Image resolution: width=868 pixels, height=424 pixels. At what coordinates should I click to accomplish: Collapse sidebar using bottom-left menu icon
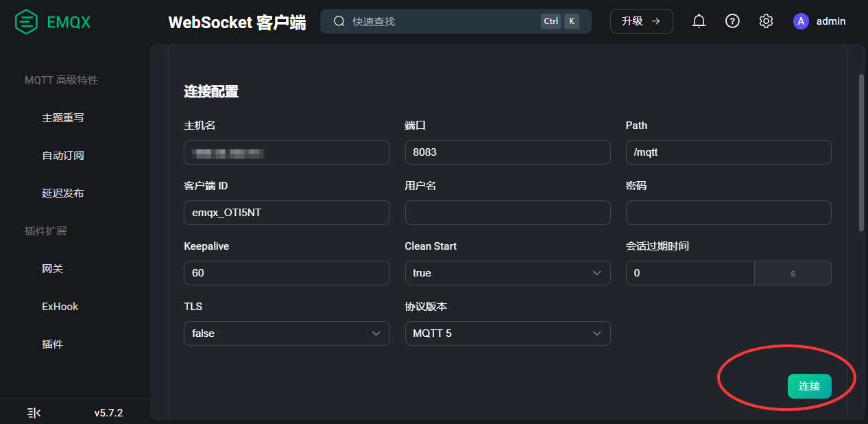click(x=34, y=412)
